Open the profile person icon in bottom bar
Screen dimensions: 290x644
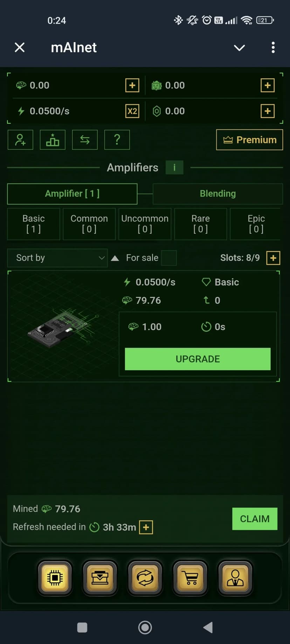(235, 578)
